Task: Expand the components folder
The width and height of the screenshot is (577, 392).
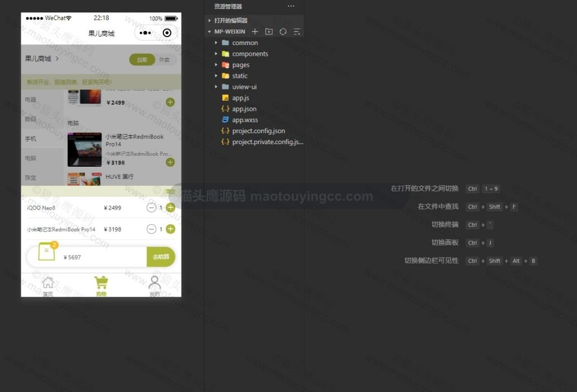Action: 250,54
